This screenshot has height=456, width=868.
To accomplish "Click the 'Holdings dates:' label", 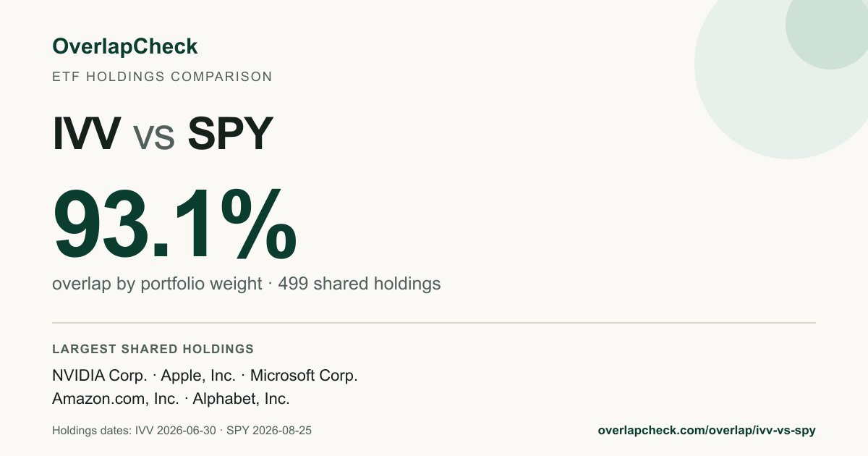I will pos(92,431).
